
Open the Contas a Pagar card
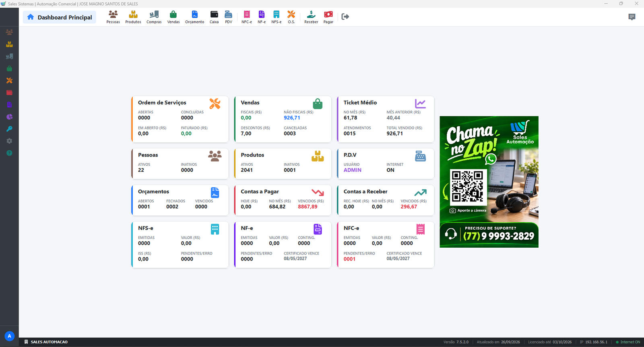coord(283,200)
